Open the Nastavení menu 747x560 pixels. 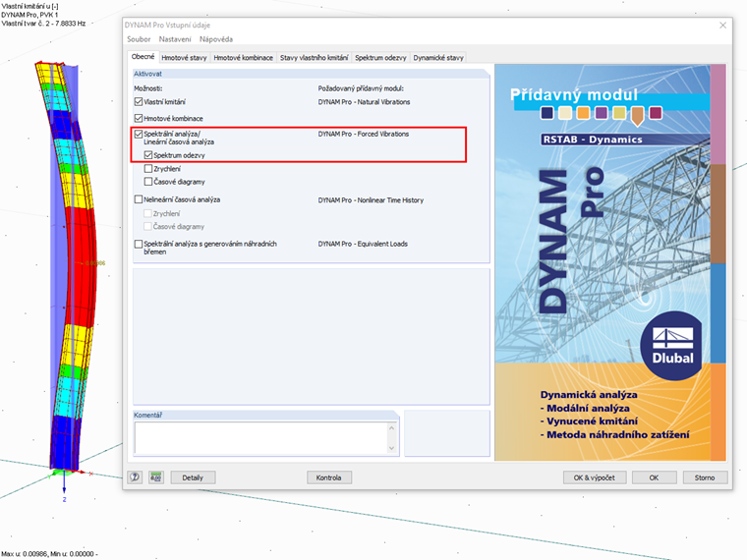pyautogui.click(x=175, y=39)
